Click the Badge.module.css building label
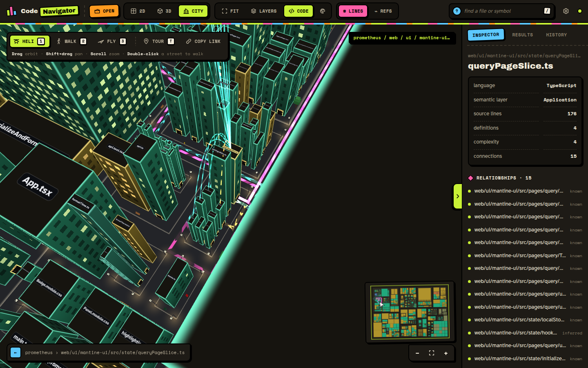The image size is (588, 368). pyautogui.click(x=49, y=288)
